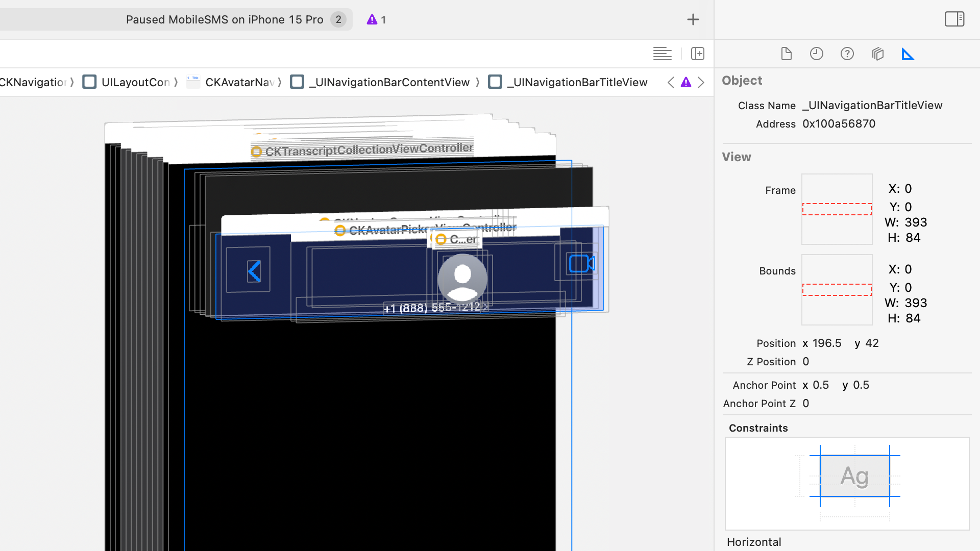Toggle the right inspector panel visibility
This screenshot has width=980, height=551.
pos(954,19)
